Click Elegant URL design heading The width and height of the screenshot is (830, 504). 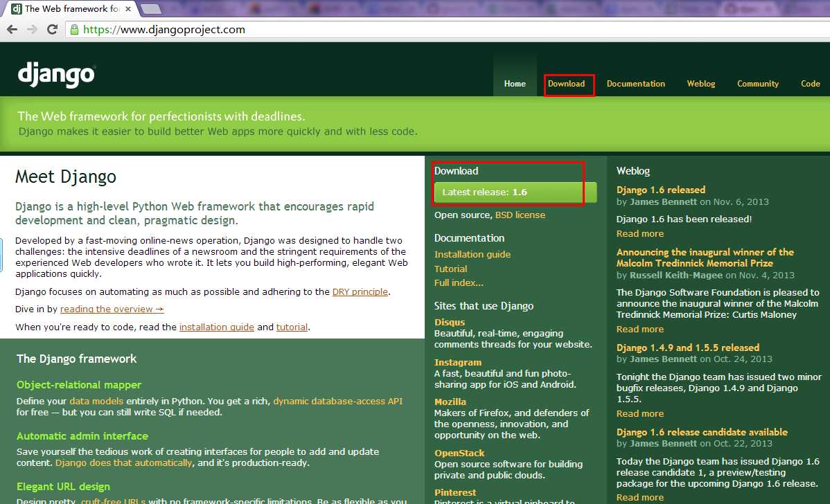tap(63, 487)
